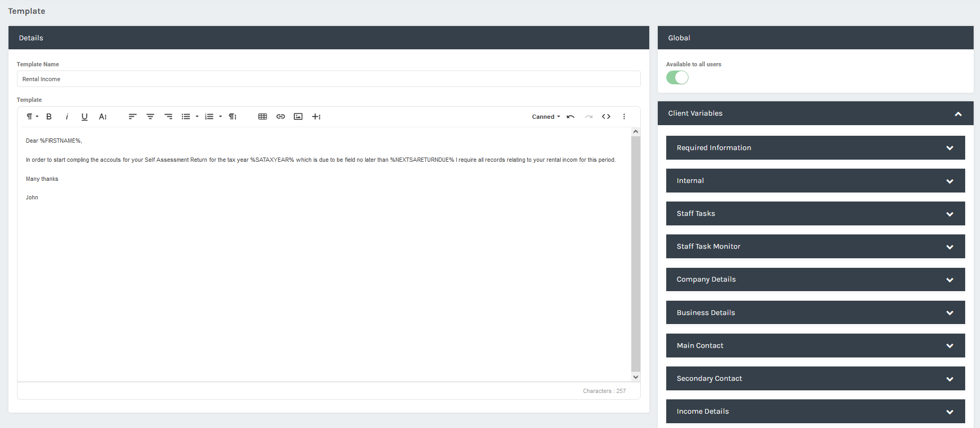Insert an image
The width and height of the screenshot is (980, 428).
coord(298,117)
